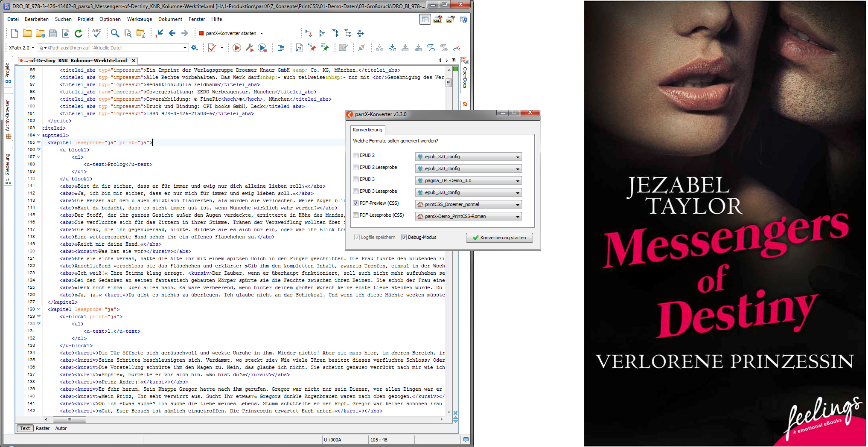Toggle the Logfile speichern checkbox

pyautogui.click(x=357, y=238)
